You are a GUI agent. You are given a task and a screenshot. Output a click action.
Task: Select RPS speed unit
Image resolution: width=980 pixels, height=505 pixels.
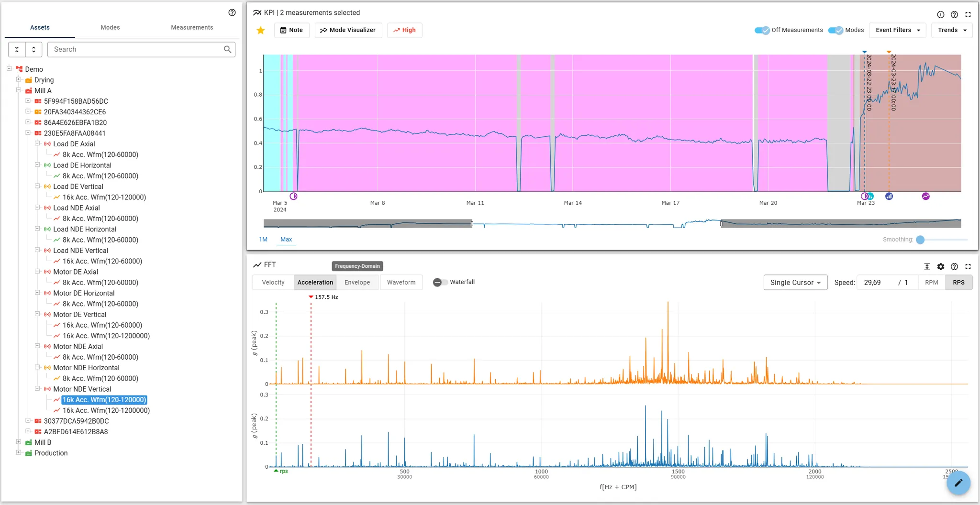point(958,283)
